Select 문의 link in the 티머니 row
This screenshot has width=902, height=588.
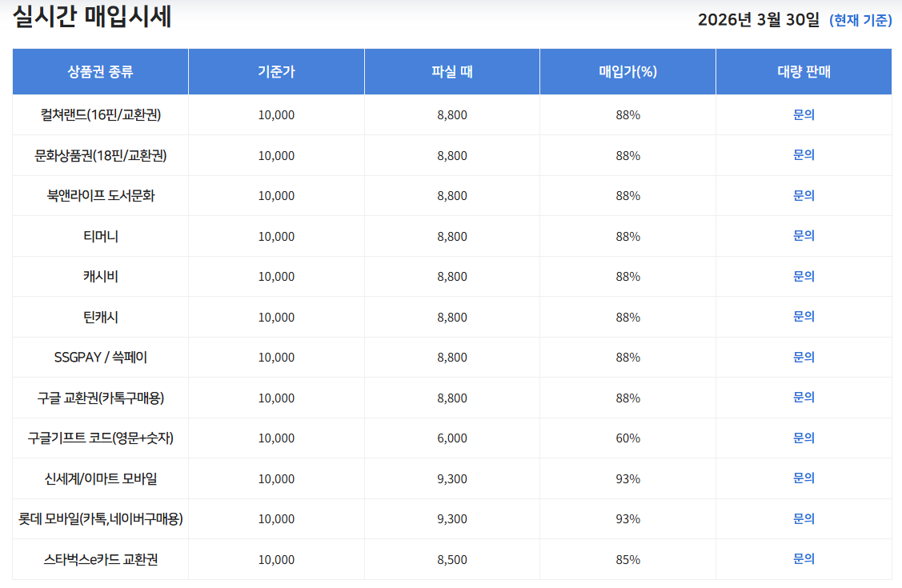click(x=804, y=236)
